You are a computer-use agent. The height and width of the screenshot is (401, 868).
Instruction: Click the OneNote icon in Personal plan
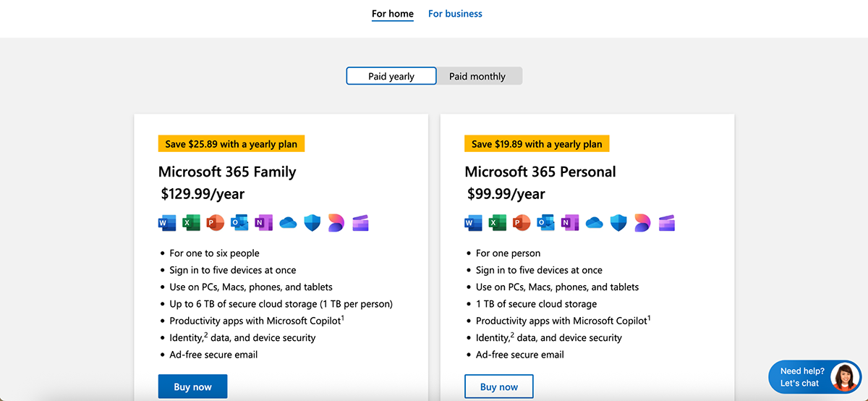(x=569, y=223)
